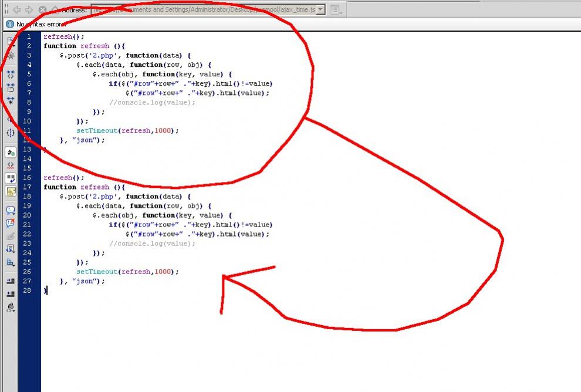Viewport: 581px width, 392px height.
Task: Toggle Word Wrap in the coding toolbar
Action: (x=11, y=178)
